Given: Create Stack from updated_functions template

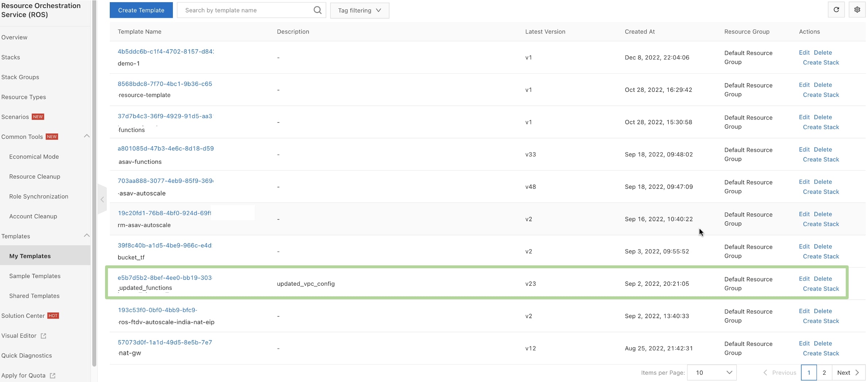Looking at the screenshot, I should (821, 289).
